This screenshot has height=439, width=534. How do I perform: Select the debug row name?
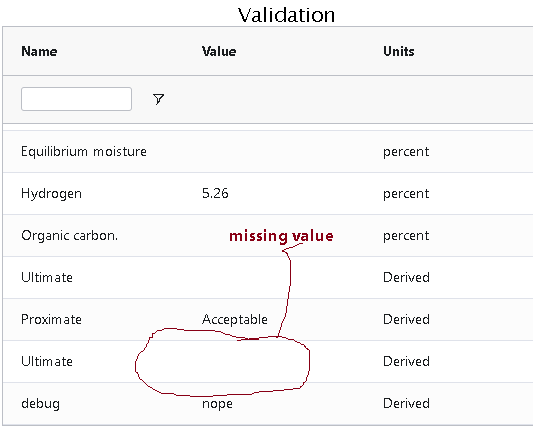[x=41, y=404]
